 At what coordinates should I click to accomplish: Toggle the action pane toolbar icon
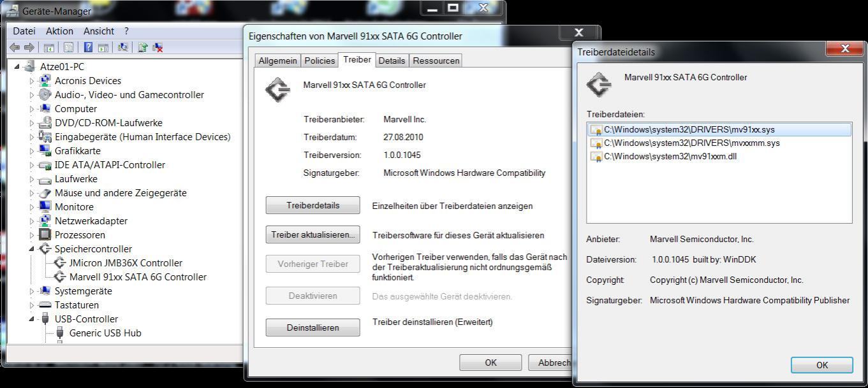click(x=103, y=47)
